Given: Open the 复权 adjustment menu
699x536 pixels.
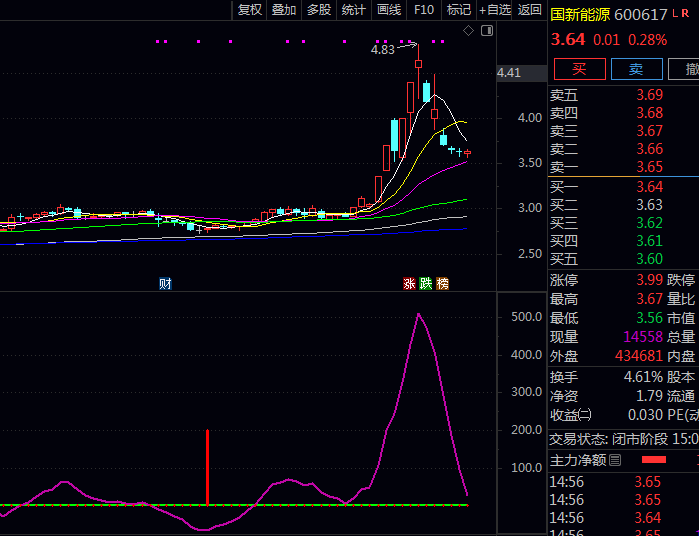Looking at the screenshot, I should pyautogui.click(x=250, y=10).
